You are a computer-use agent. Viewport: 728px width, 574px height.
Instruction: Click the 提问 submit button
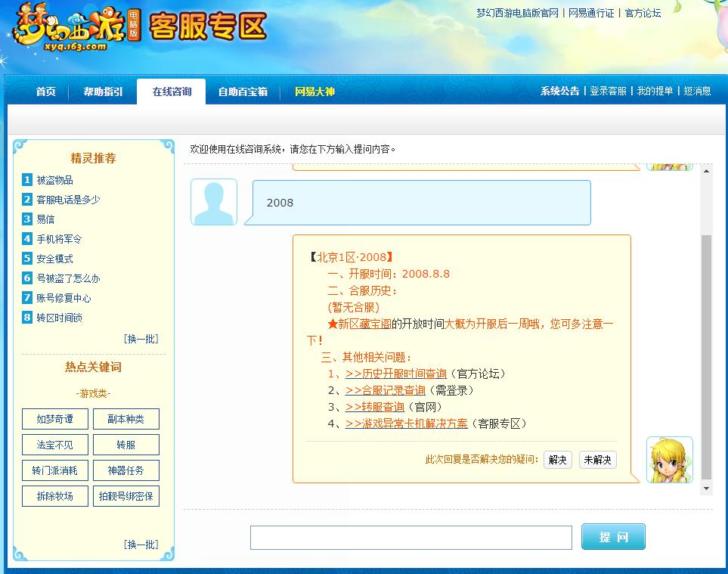click(x=612, y=537)
